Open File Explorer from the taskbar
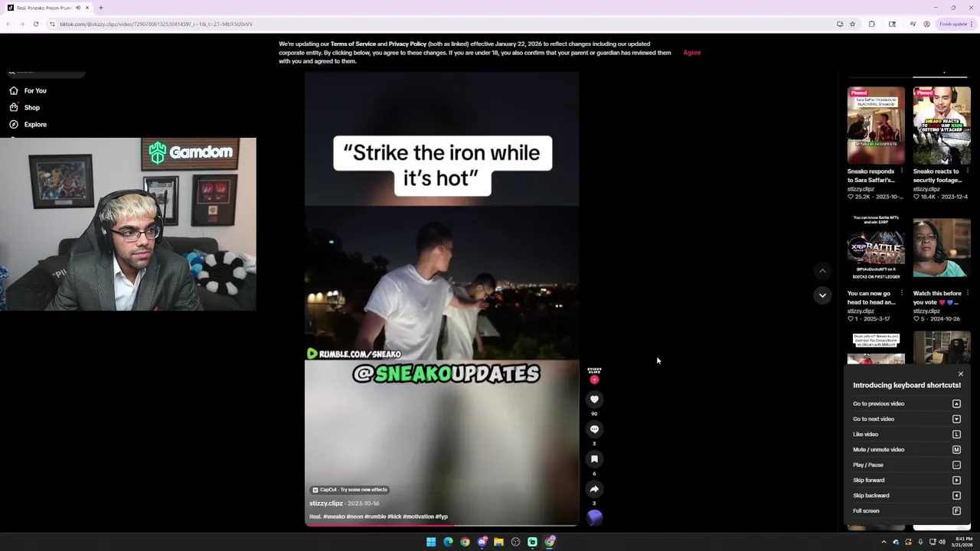The image size is (980, 551). [498, 542]
